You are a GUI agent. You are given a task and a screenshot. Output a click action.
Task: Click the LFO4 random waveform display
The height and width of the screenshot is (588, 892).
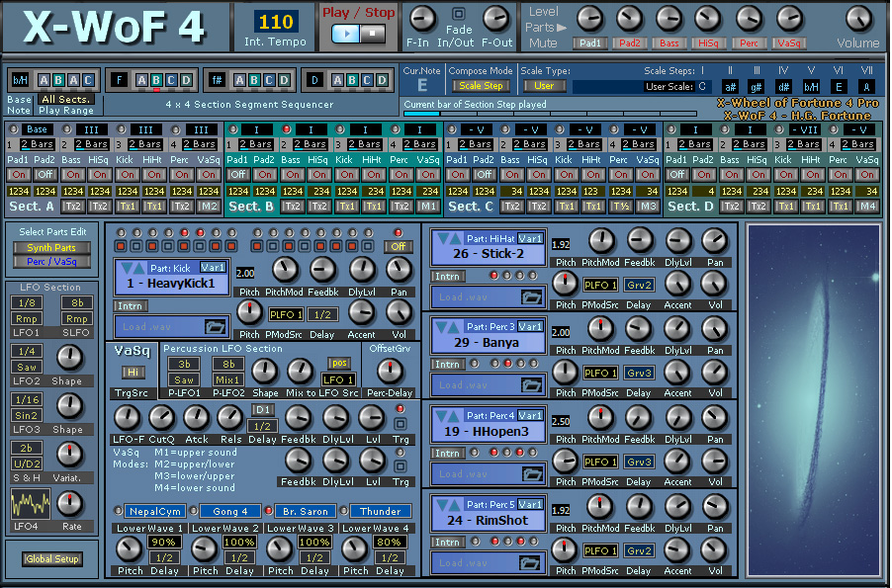click(31, 504)
